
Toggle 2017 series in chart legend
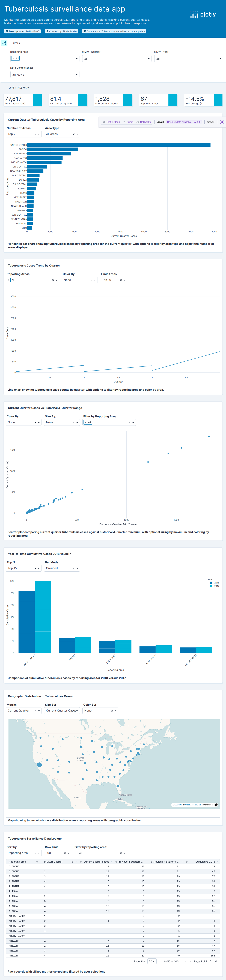(215, 586)
